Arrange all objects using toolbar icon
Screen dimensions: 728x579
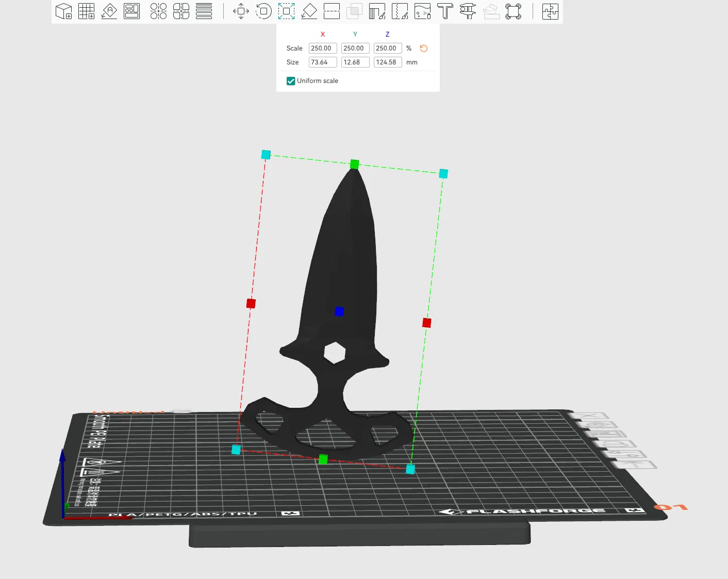(131, 11)
